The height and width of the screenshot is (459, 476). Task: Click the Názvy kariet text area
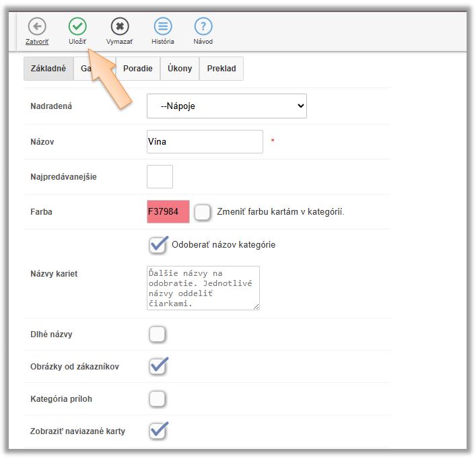(x=203, y=288)
